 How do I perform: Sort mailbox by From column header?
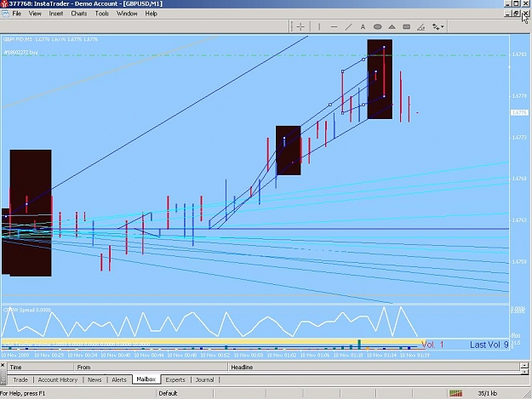[x=151, y=368]
